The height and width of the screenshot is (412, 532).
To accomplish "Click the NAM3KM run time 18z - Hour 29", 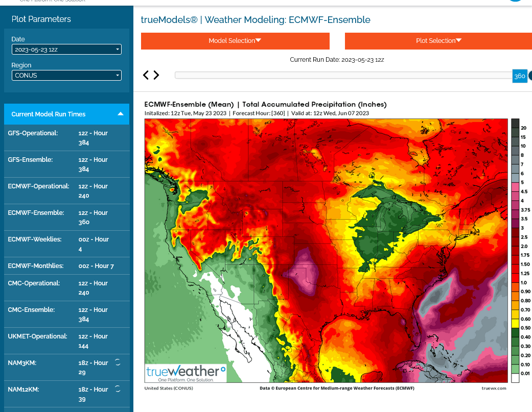I will (93, 368).
